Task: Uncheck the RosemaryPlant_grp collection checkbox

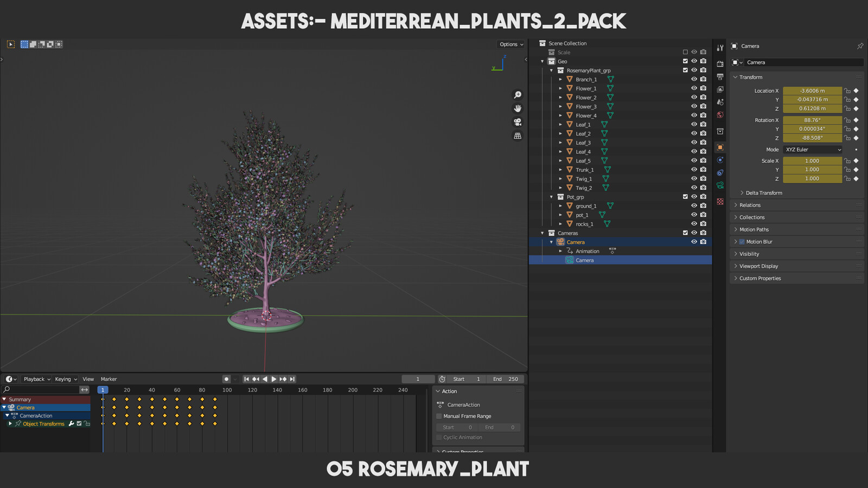Action: tap(685, 70)
